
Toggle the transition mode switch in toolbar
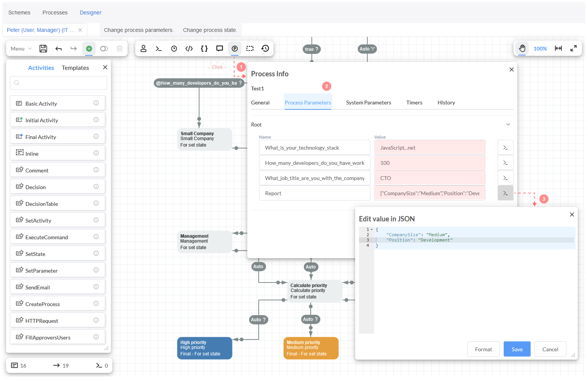pyautogui.click(x=104, y=49)
